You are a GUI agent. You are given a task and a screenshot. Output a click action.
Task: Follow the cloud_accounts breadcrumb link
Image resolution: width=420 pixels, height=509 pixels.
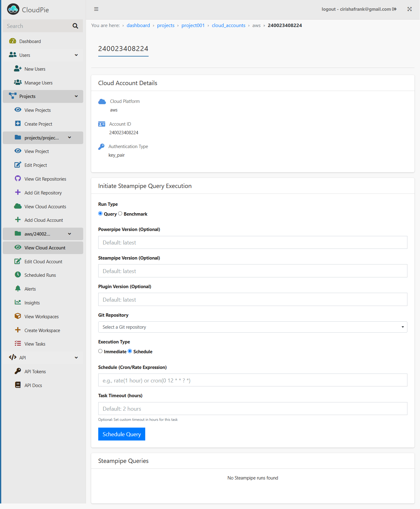pyautogui.click(x=228, y=25)
